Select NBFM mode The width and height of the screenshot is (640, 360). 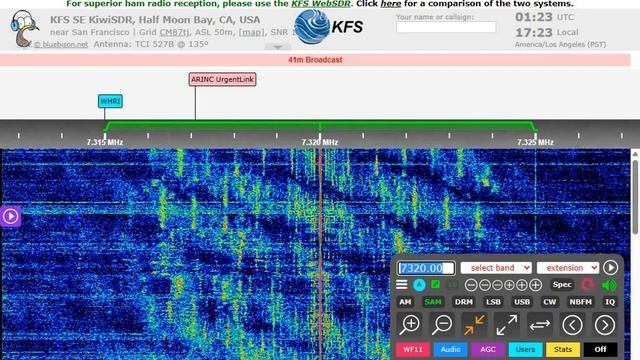(580, 302)
